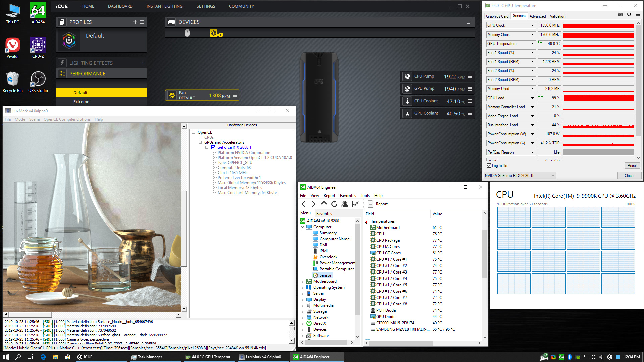Open the Memory Used sensor dropdown

tap(532, 89)
